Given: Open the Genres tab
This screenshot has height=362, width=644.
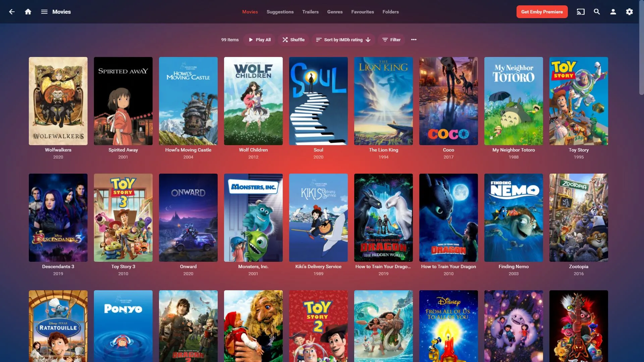Looking at the screenshot, I should [x=335, y=12].
